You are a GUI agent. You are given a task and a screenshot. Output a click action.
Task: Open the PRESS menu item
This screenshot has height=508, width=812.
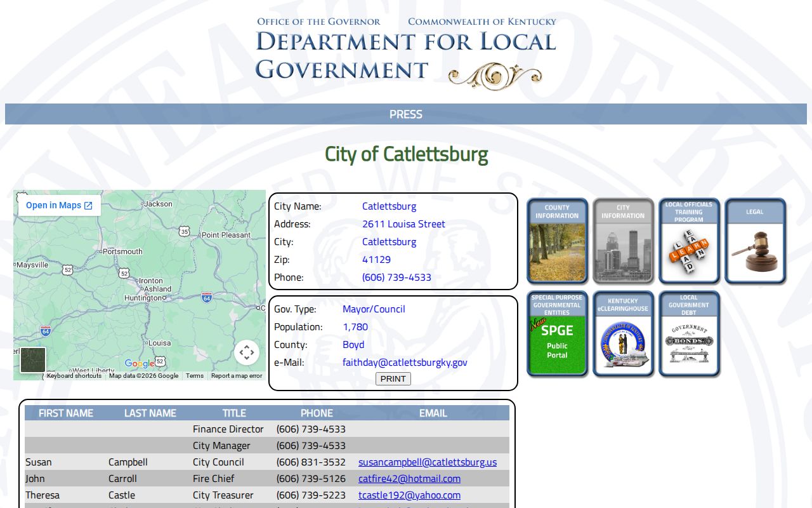click(x=406, y=114)
